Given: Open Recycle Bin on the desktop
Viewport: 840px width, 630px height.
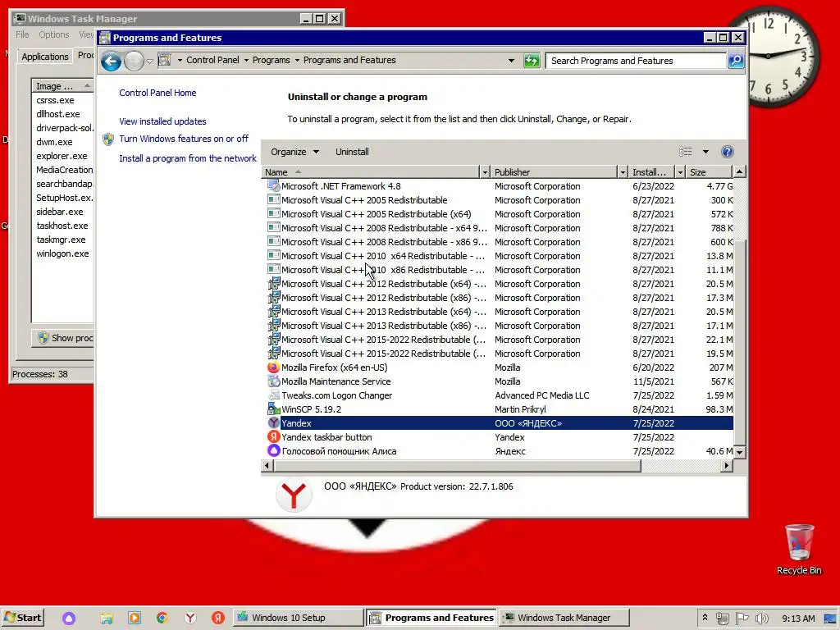Looking at the screenshot, I should click(799, 550).
